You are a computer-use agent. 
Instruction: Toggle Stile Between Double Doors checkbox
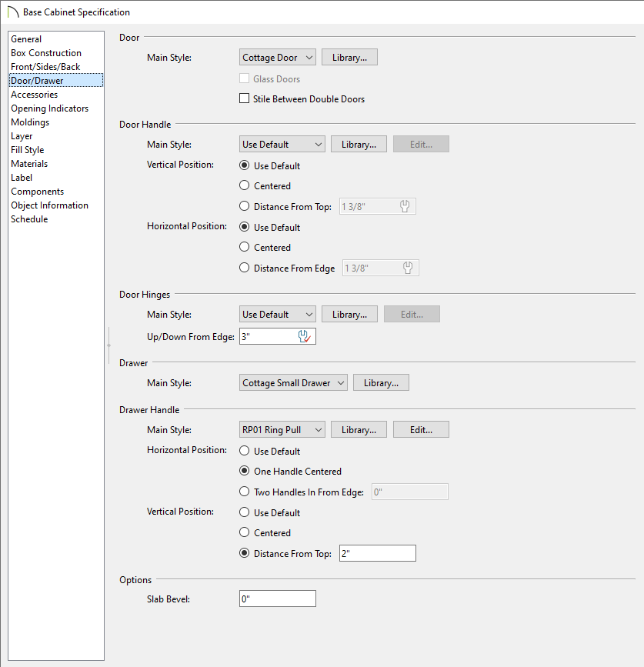pyautogui.click(x=244, y=98)
